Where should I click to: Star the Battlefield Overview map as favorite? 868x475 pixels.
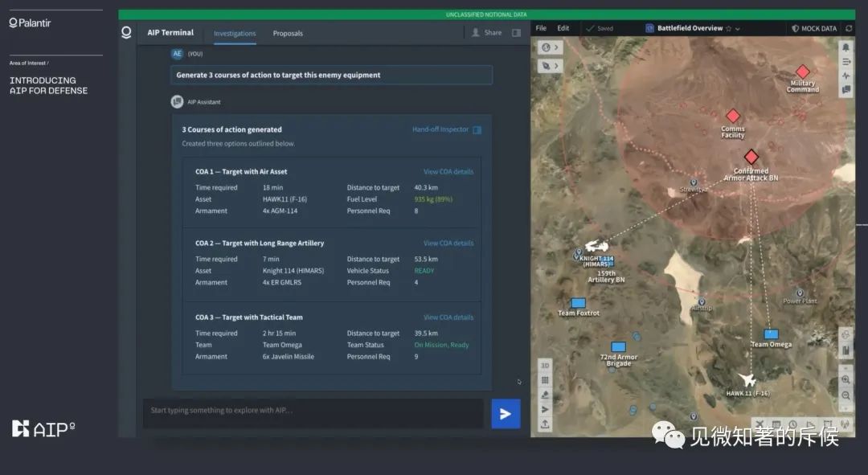(728, 28)
